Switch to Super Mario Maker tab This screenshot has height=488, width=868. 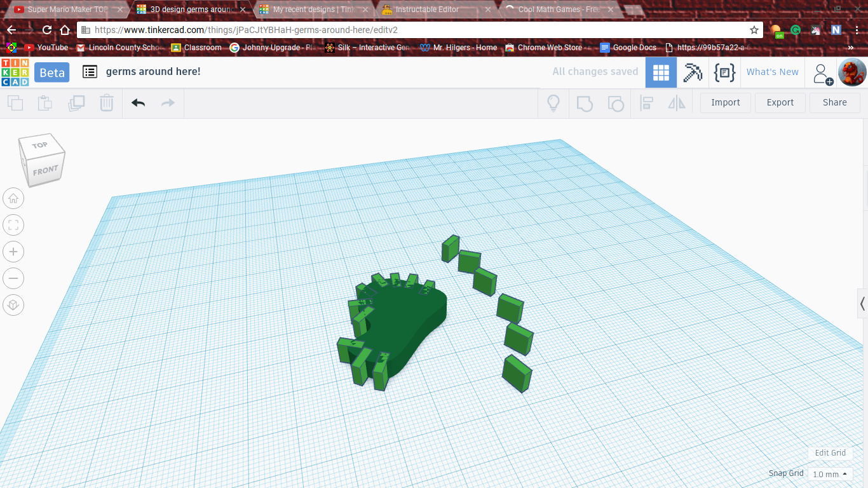[x=67, y=10]
